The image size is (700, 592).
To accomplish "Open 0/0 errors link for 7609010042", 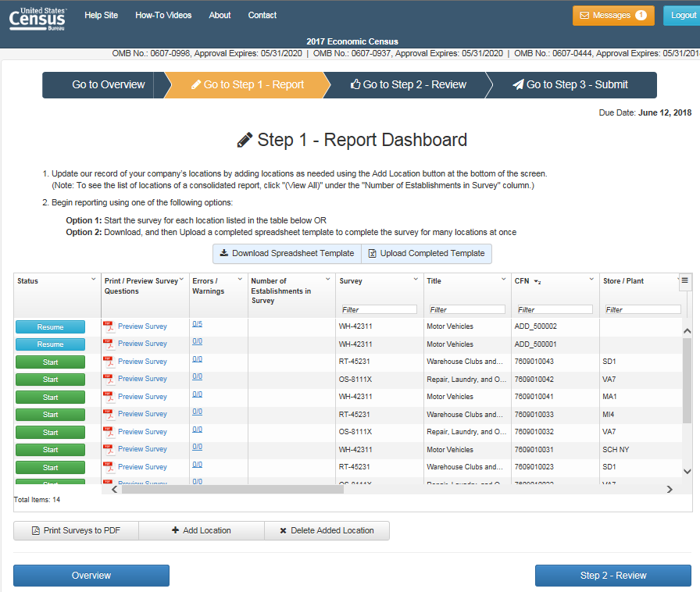I will coord(198,376).
